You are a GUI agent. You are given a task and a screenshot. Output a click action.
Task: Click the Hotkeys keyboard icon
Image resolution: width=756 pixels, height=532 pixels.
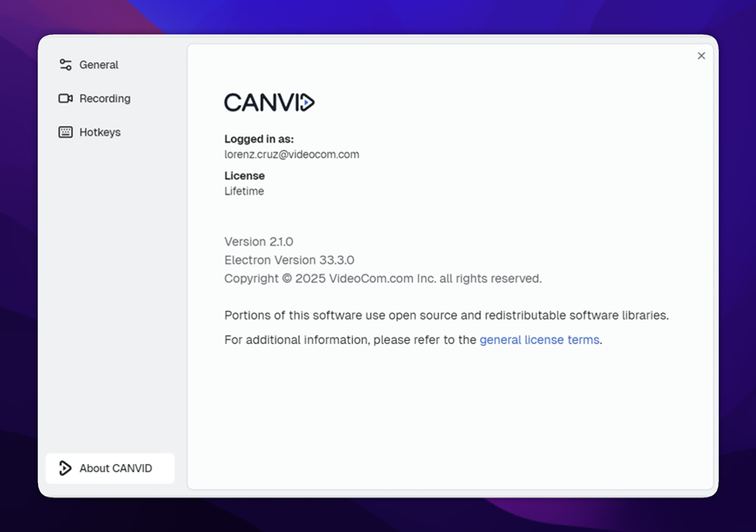coord(66,132)
